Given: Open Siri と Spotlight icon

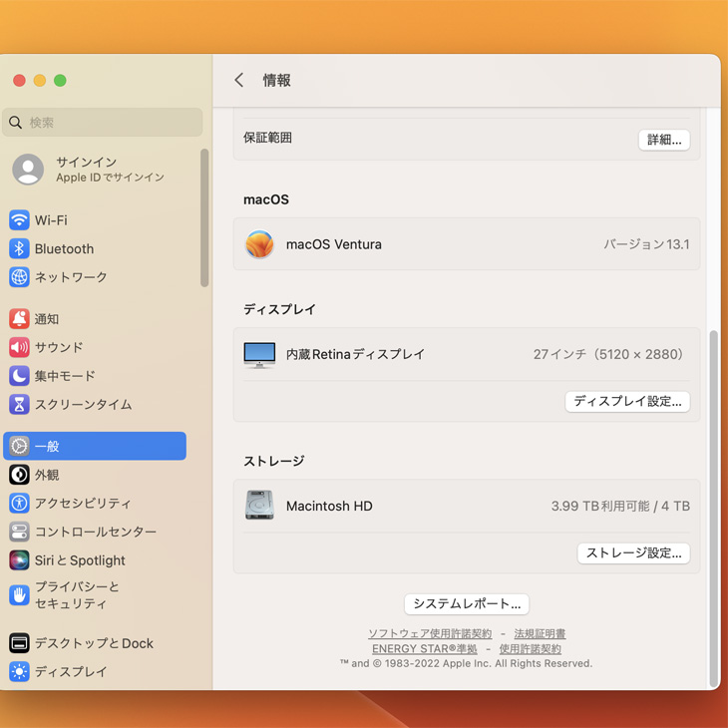Looking at the screenshot, I should pos(19,560).
